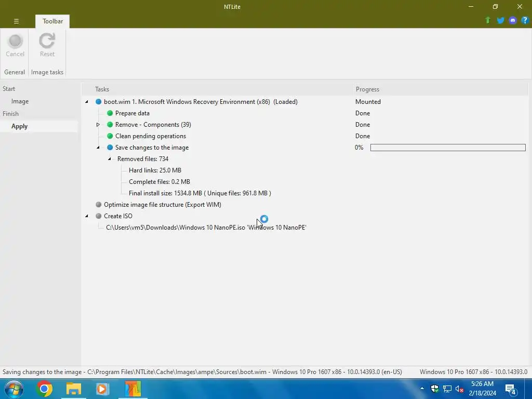Click the Mounted progress status text
532x399 pixels.
click(x=368, y=102)
